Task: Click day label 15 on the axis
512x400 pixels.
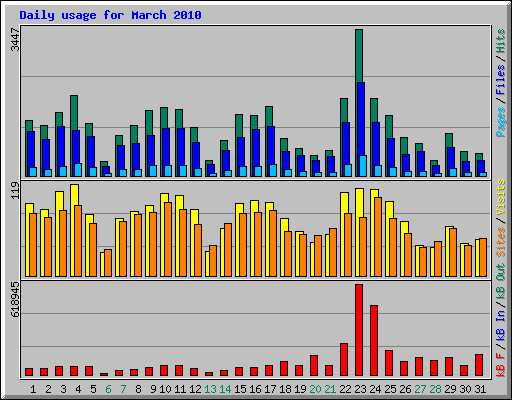Action: [x=240, y=389]
